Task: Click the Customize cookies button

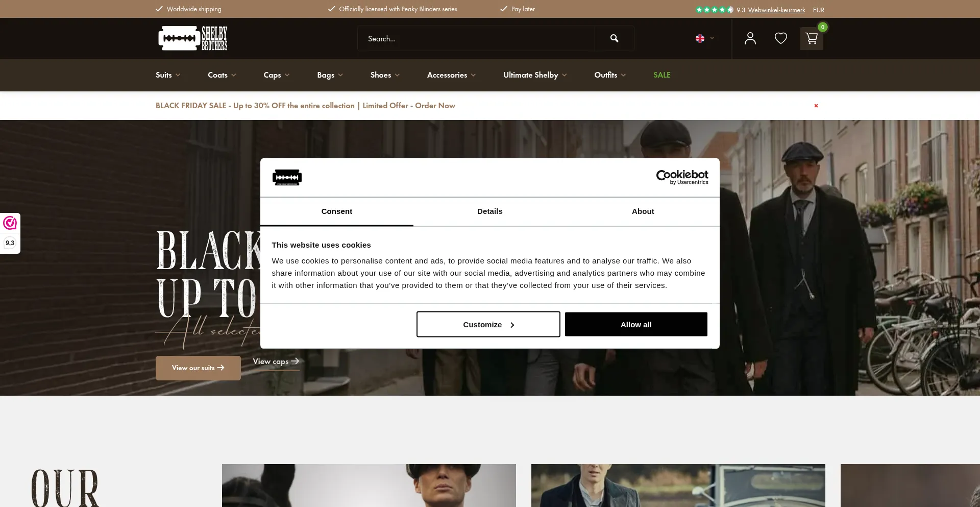Action: (x=488, y=325)
